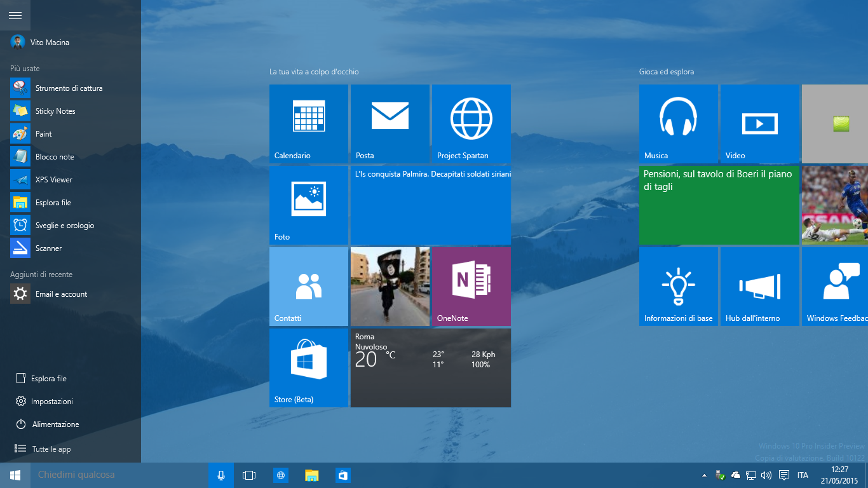Image resolution: width=868 pixels, height=488 pixels.
Task: Click the safely remove hardware tray icon
Action: 721,475
